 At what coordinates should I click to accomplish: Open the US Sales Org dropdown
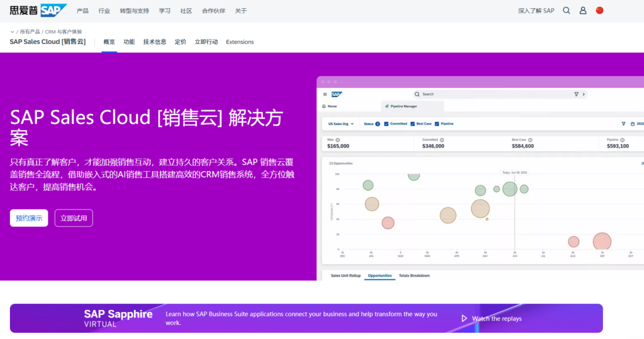pos(340,124)
